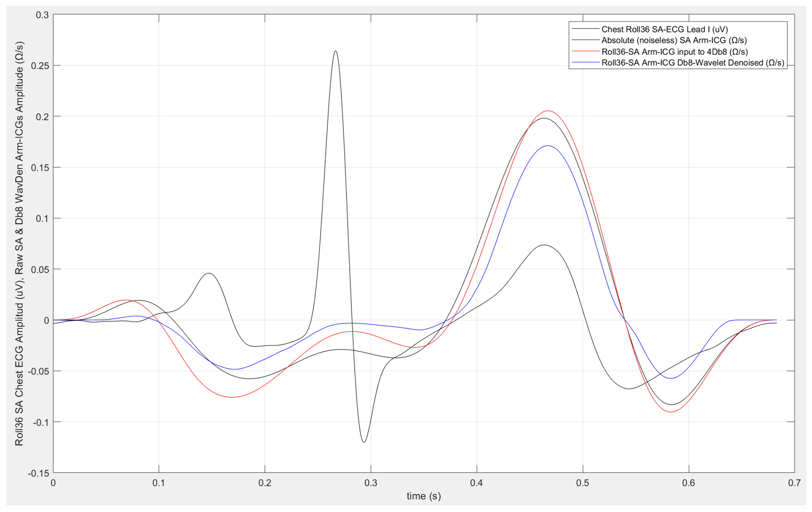Click the x-axis tick label 0.4
812x512 pixels.
(476, 483)
